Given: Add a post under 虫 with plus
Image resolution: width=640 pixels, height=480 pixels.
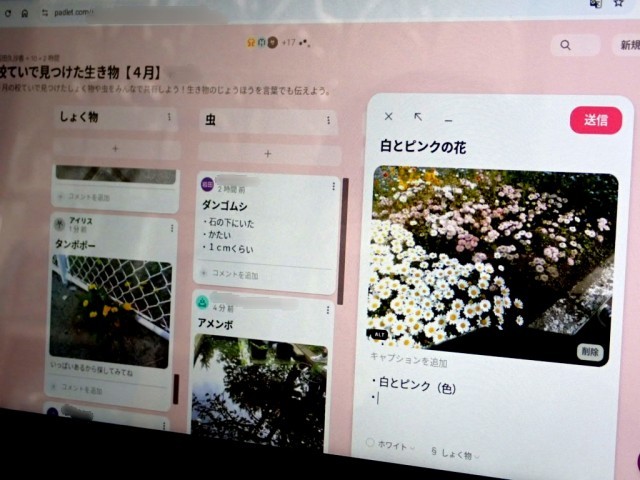Looking at the screenshot, I should click(x=266, y=154).
